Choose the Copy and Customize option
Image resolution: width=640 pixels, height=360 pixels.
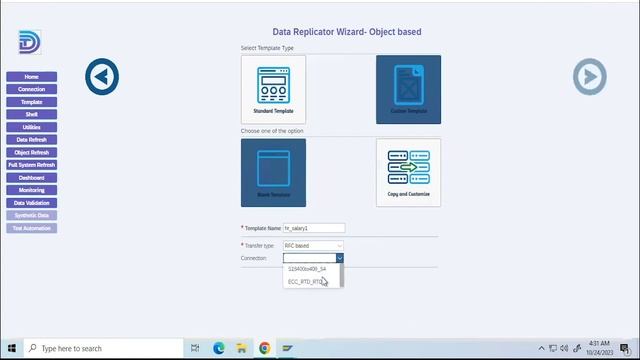[x=409, y=173]
